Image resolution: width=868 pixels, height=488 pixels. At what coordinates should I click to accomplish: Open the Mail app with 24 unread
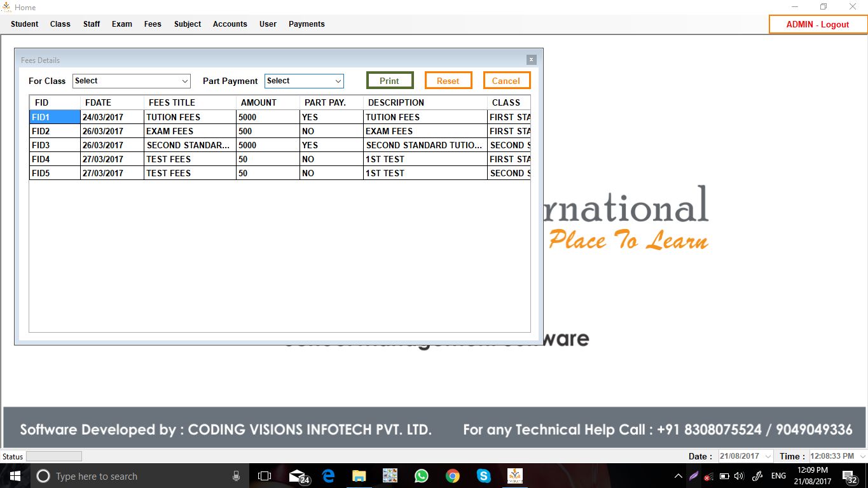pyautogui.click(x=299, y=476)
